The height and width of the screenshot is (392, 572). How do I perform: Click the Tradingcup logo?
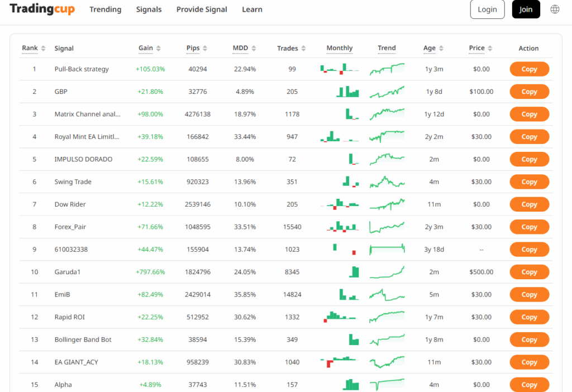(x=42, y=9)
